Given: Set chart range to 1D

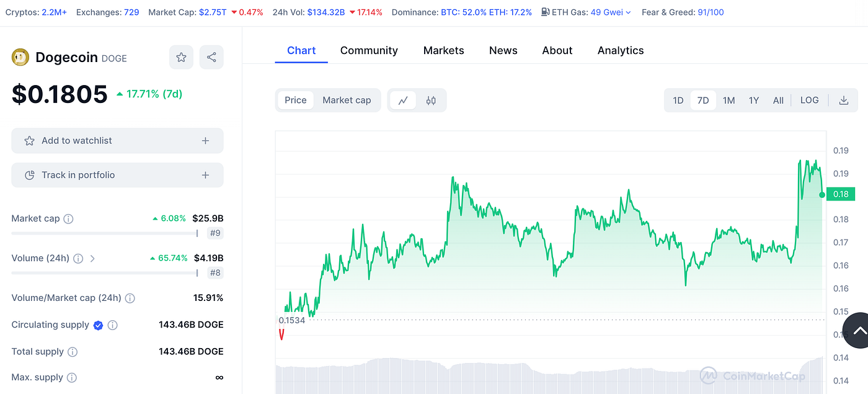Looking at the screenshot, I should pos(678,101).
